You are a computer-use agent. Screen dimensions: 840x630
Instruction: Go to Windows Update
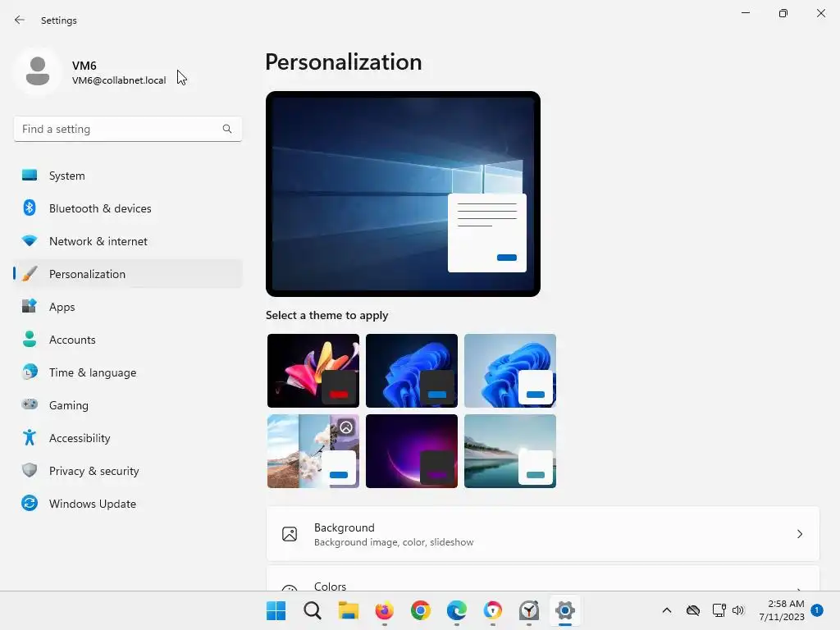128,503
